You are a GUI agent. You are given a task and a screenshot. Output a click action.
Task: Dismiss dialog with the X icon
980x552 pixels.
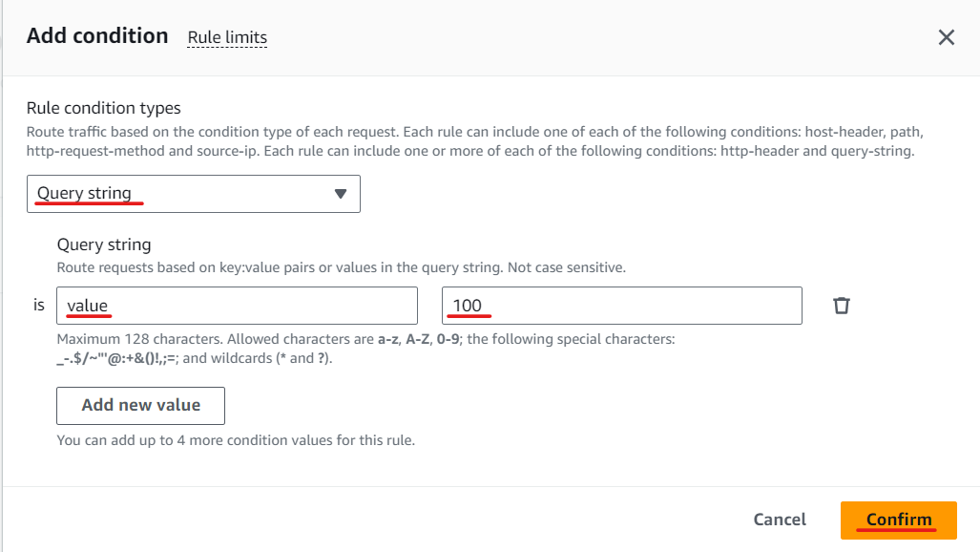947,37
